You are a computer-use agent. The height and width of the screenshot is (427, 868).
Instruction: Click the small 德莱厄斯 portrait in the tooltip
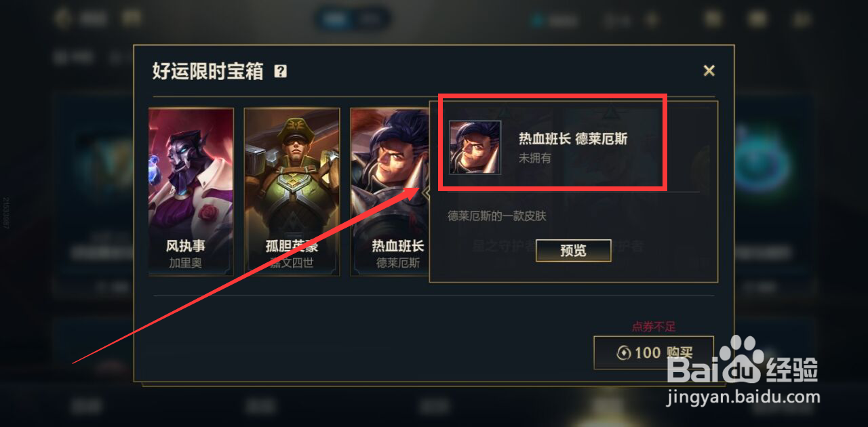pyautogui.click(x=475, y=147)
